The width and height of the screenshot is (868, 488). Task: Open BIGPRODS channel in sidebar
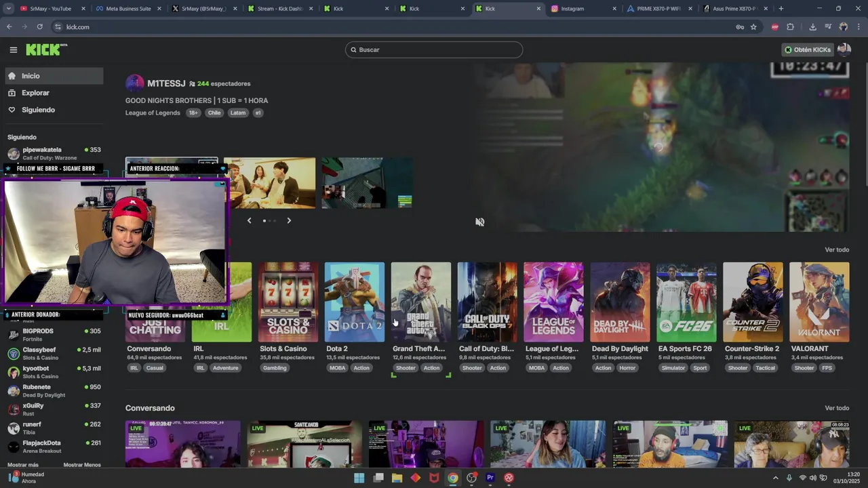(x=54, y=334)
